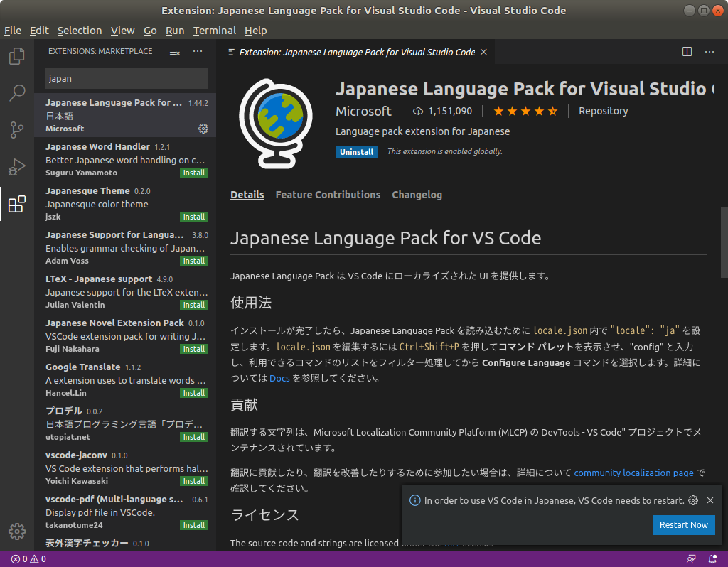Open the View menu
This screenshot has width=728, height=567.
(x=122, y=31)
